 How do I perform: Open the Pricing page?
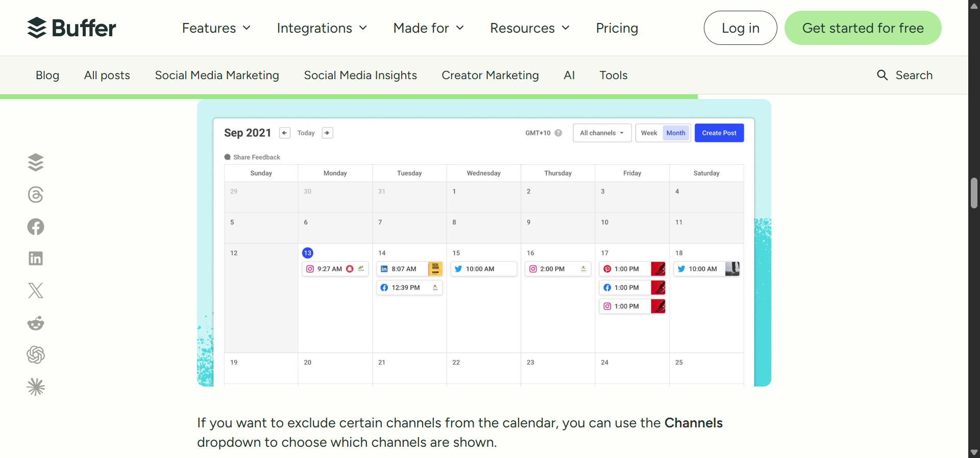click(x=617, y=28)
